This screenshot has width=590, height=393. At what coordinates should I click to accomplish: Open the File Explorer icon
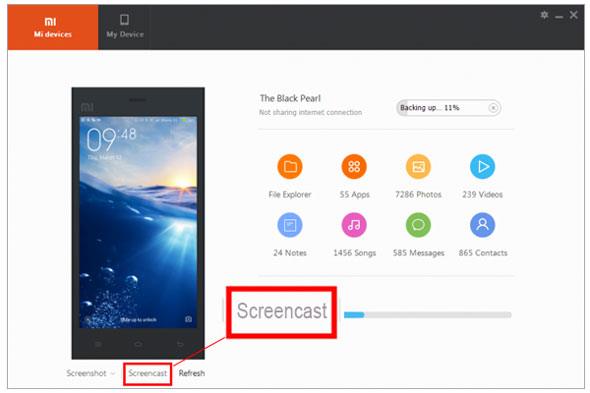290,166
